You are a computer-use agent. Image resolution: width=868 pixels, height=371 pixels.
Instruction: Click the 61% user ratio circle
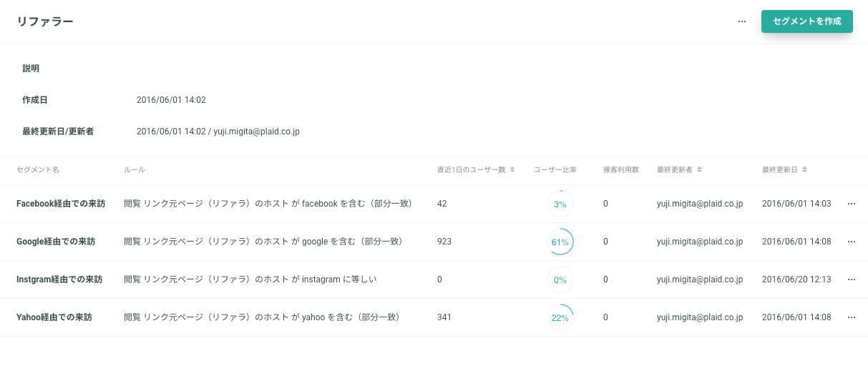click(x=560, y=242)
